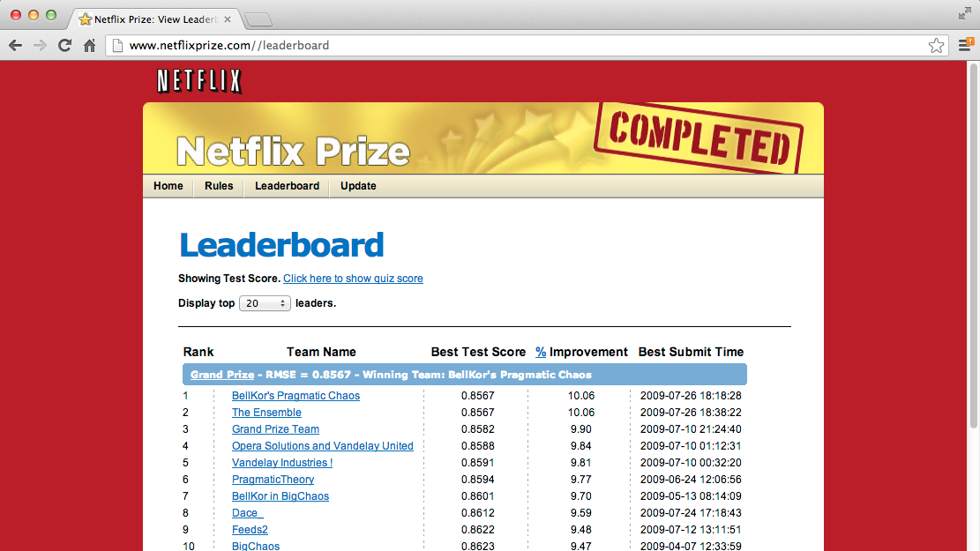Open browser home page icon
The height and width of the screenshot is (551, 980).
coord(89,45)
